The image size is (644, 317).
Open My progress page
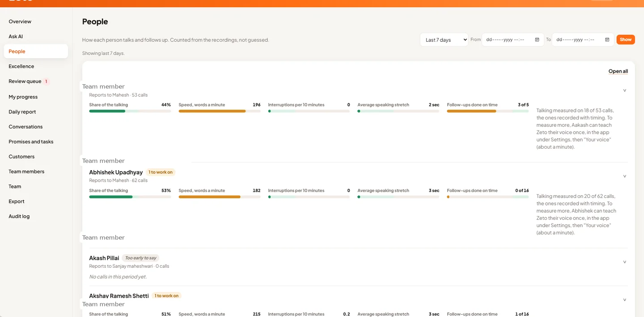tap(36, 97)
